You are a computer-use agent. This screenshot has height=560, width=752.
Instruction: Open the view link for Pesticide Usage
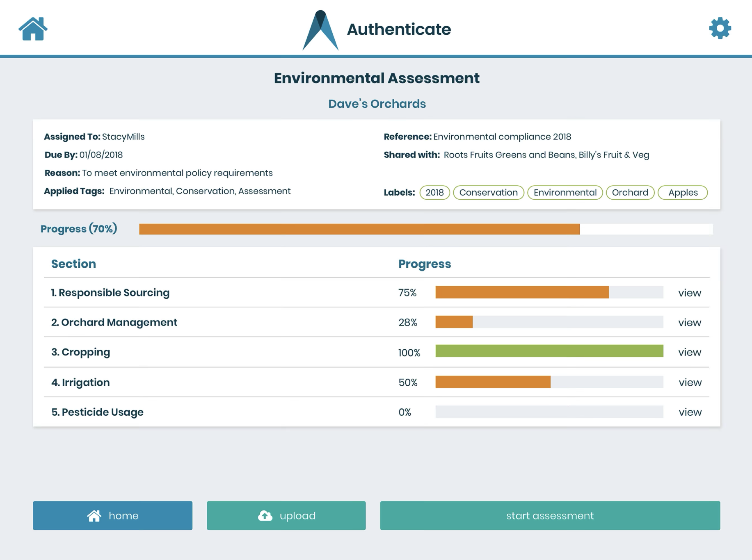(x=690, y=412)
